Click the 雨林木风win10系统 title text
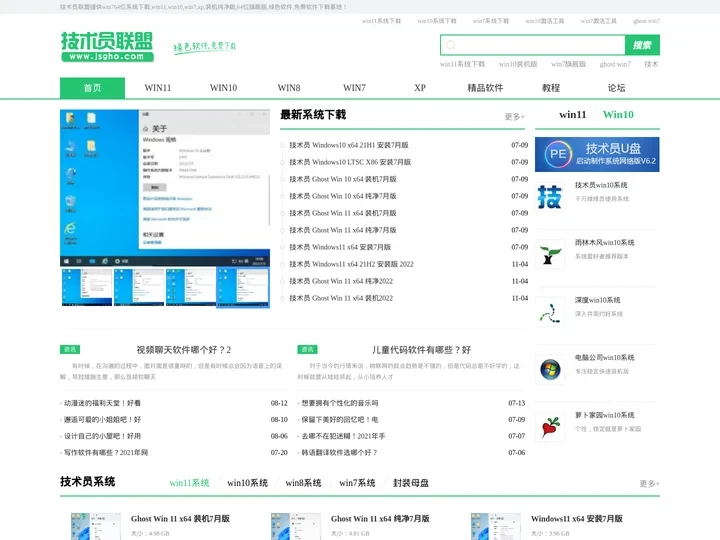 [604, 242]
